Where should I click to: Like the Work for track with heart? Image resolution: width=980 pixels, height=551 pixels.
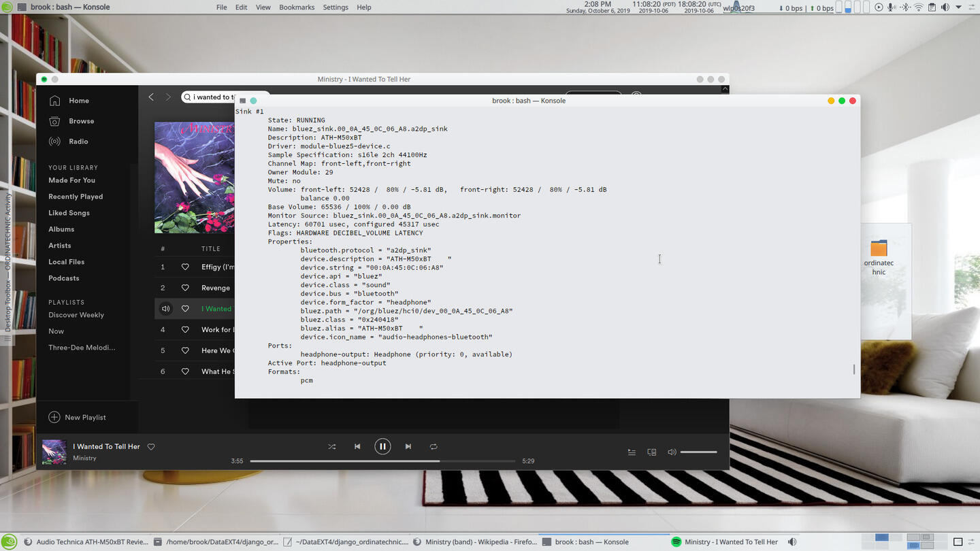pos(185,329)
